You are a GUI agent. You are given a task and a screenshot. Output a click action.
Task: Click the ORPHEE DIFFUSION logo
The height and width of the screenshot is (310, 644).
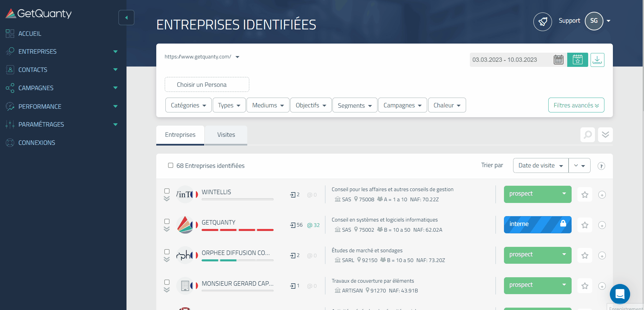pos(185,255)
